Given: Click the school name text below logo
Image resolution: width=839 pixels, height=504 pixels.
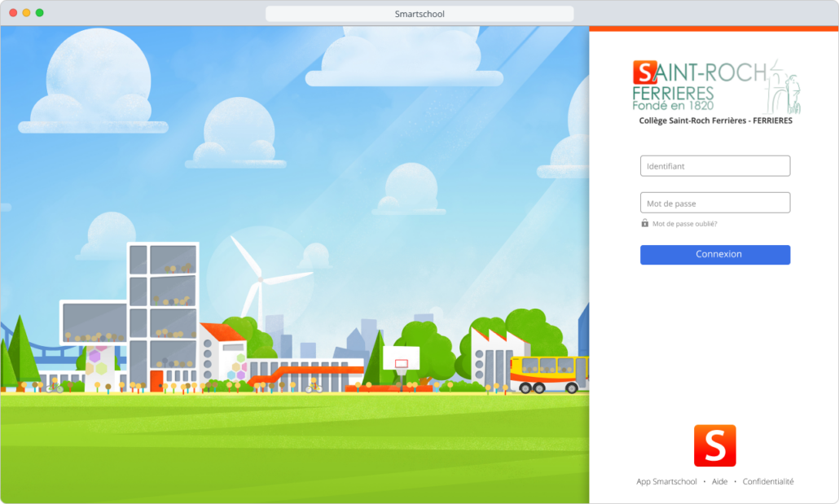Looking at the screenshot, I should click(x=715, y=121).
